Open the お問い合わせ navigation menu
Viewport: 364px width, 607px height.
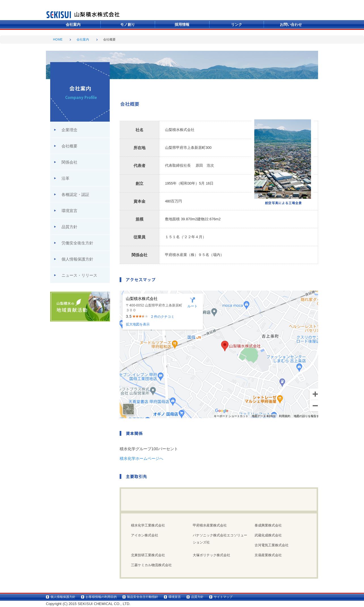click(x=291, y=25)
